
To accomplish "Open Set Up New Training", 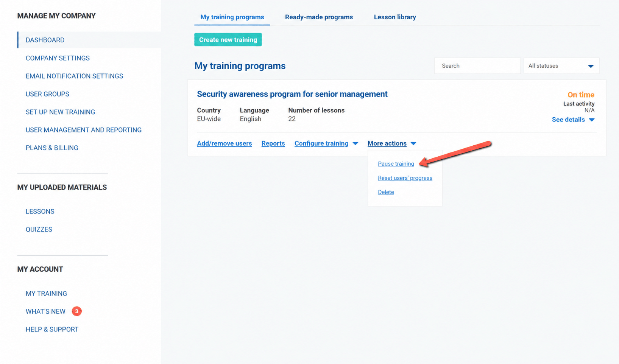I will tap(60, 112).
